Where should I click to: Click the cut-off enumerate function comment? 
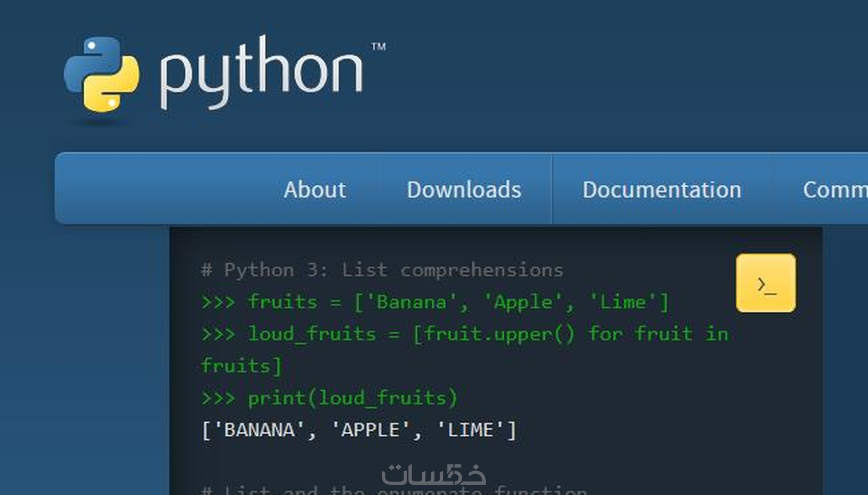click(x=394, y=490)
